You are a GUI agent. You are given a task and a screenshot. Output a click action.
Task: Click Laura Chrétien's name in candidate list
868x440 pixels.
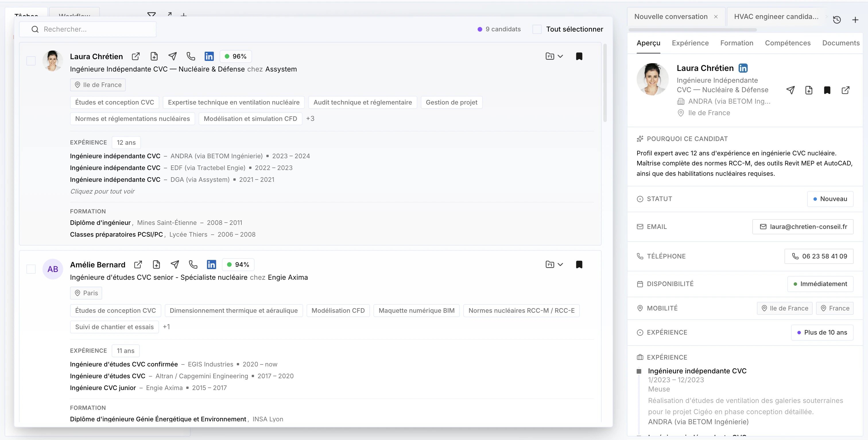(96, 57)
